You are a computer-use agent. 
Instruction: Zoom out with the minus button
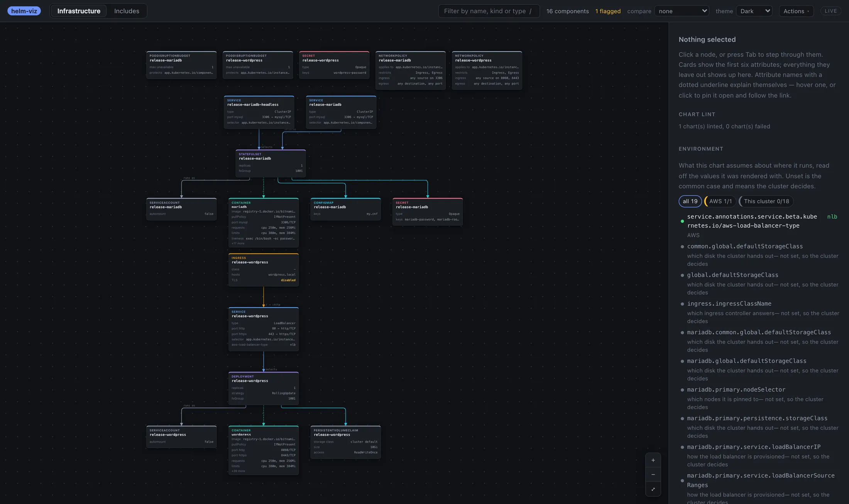[653, 474]
